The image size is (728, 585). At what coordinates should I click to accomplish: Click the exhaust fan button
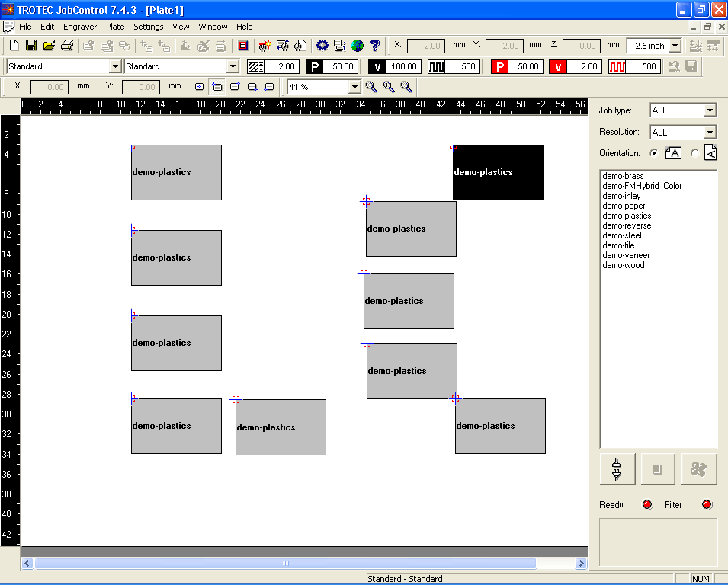click(x=699, y=469)
